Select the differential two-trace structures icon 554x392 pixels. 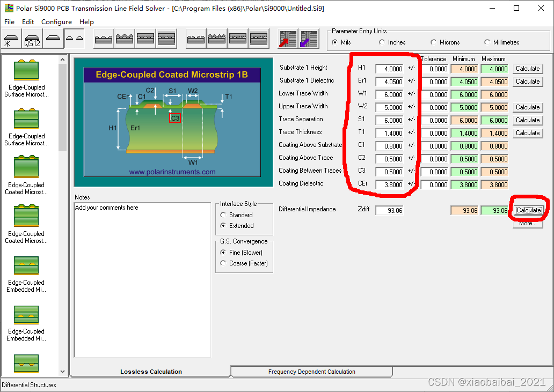click(75, 39)
